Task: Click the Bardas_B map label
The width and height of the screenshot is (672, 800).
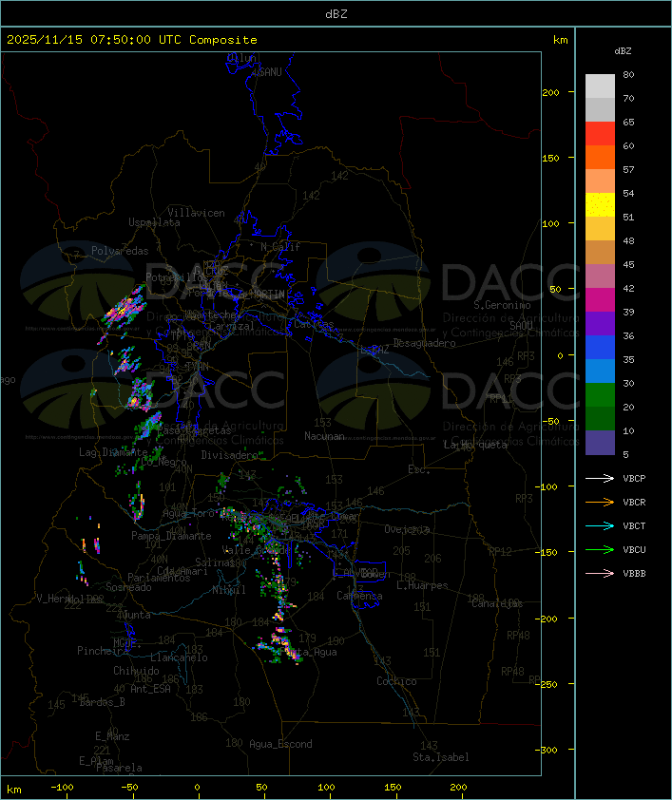Action: click(102, 702)
